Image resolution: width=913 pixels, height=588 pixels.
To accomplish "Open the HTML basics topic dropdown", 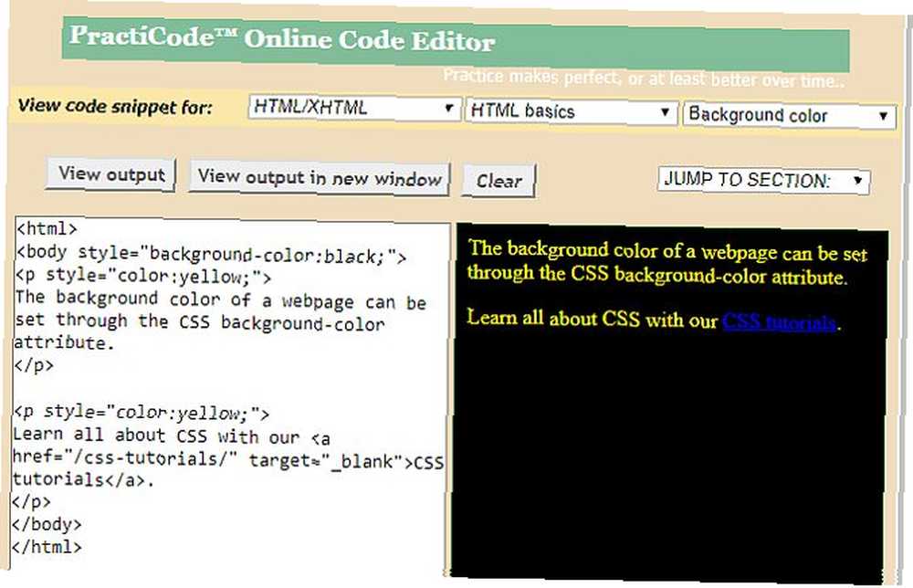I will point(572,111).
